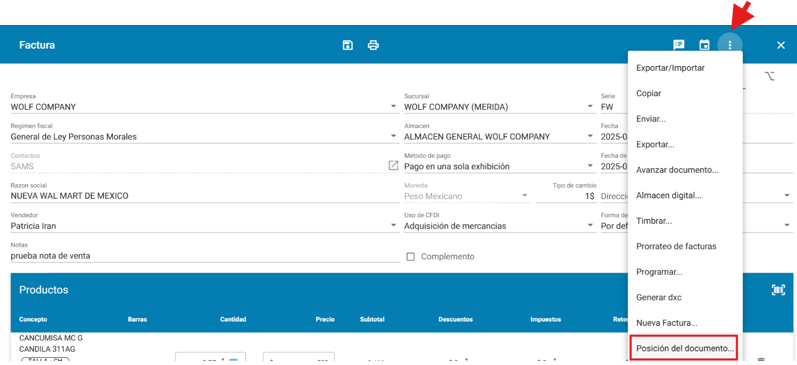Click the Subtotal column header
Viewport: 797px width, 365px height.
pyautogui.click(x=372, y=319)
